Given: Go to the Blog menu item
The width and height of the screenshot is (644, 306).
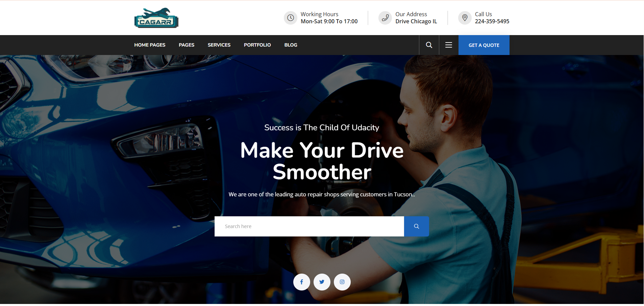Looking at the screenshot, I should coord(291,45).
